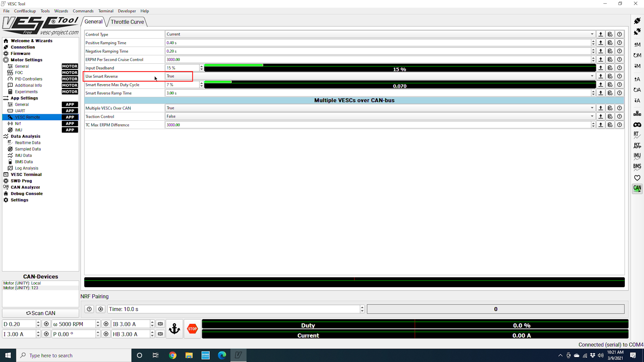The height and width of the screenshot is (362, 644).
Task: Click the stacked-boxes icon in the right toolbar
Action: point(637,114)
